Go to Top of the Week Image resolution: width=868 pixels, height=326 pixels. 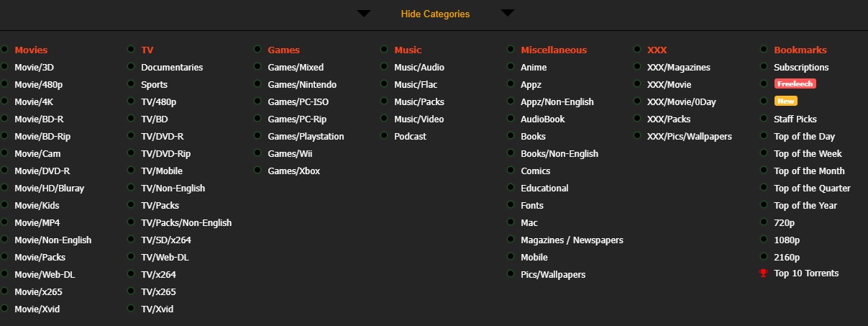tap(808, 154)
